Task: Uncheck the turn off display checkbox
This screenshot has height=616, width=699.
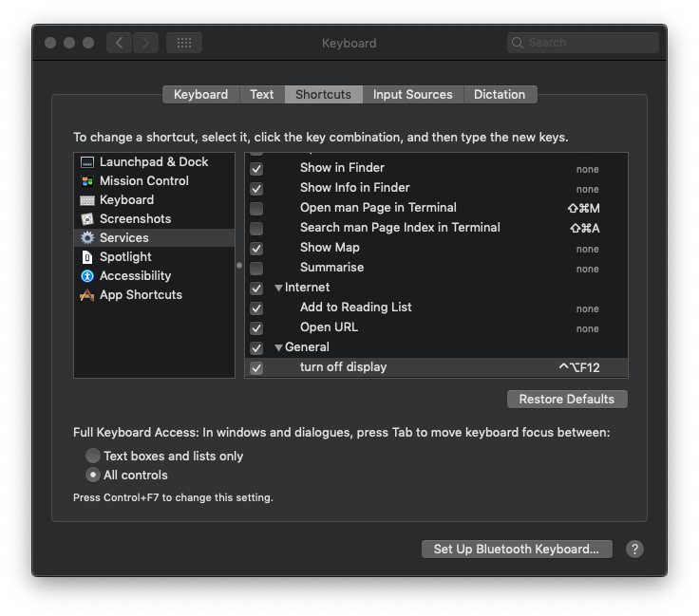Action: pos(256,368)
